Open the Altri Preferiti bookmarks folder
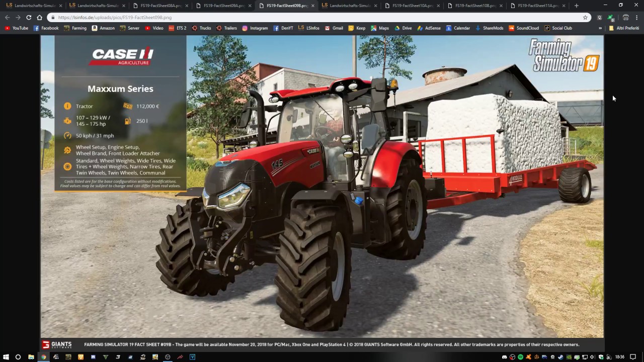The width and height of the screenshot is (644, 362). coord(624,28)
